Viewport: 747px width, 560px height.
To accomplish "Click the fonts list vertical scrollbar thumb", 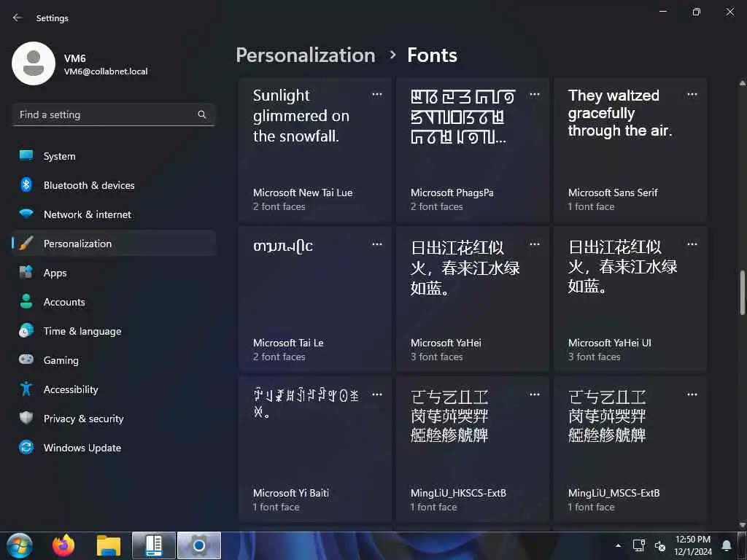I will click(x=742, y=293).
